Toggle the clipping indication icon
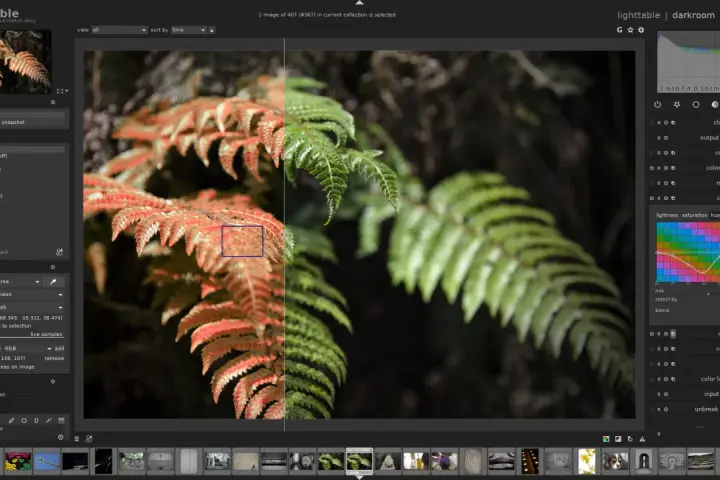Viewport: 720px width, 480px height. [618, 439]
